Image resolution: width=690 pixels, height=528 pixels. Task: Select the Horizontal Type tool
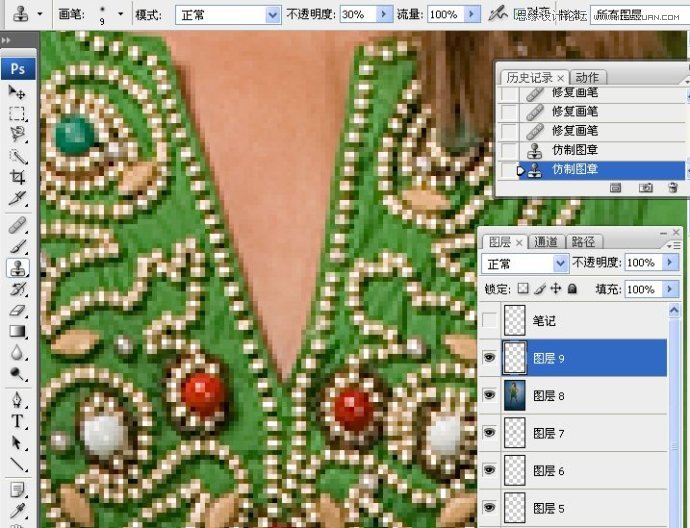point(17,421)
